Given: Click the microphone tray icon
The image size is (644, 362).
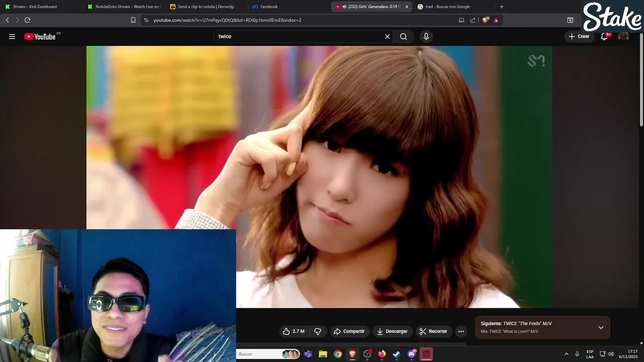Looking at the screenshot, I should (x=577, y=354).
